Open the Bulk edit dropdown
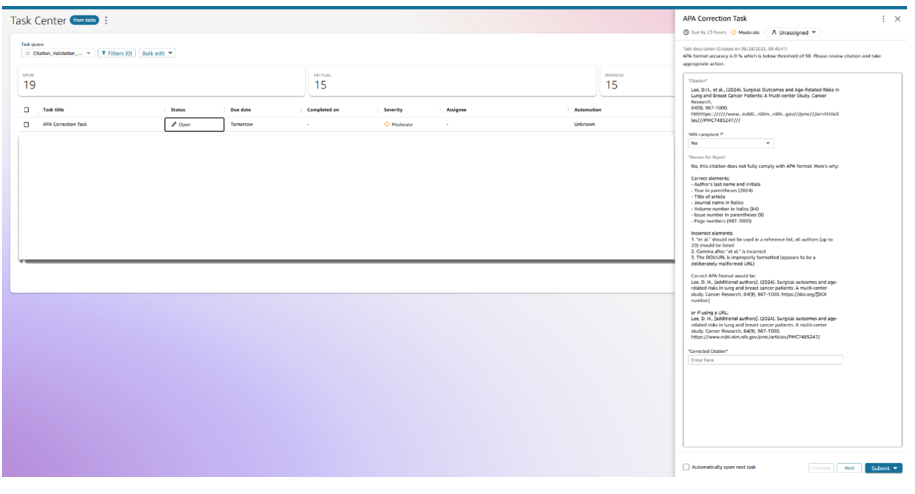The width and height of the screenshot is (915, 494). [158, 53]
